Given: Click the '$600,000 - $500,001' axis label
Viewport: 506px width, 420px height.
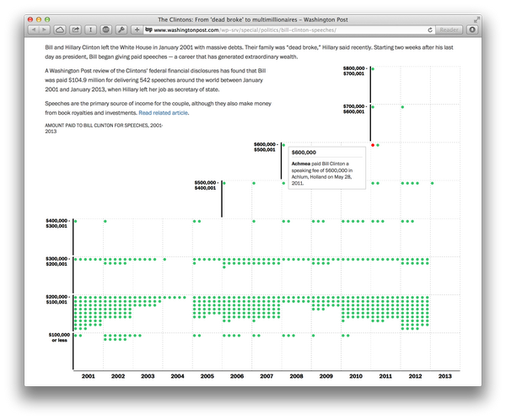Looking at the screenshot, I should pos(266,147).
